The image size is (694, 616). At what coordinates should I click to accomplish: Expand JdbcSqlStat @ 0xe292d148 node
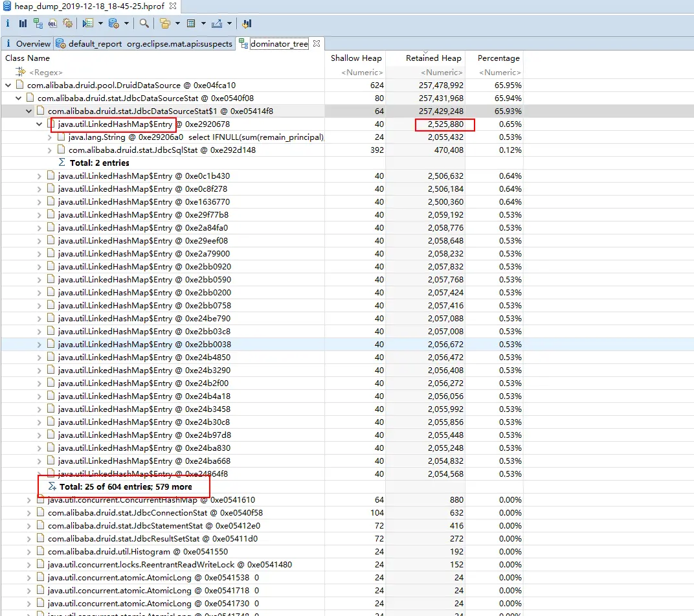pyautogui.click(x=50, y=150)
